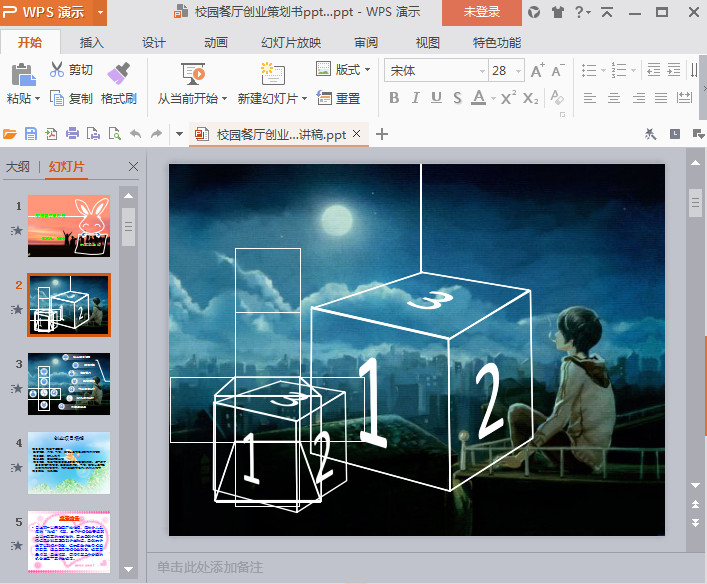Center align text
The image size is (707, 584).
tap(614, 98)
